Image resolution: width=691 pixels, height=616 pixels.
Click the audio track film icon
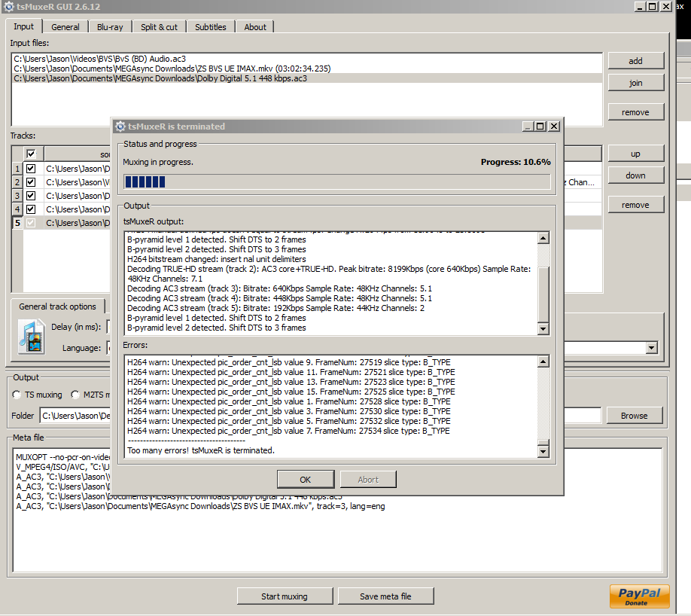[x=32, y=337]
